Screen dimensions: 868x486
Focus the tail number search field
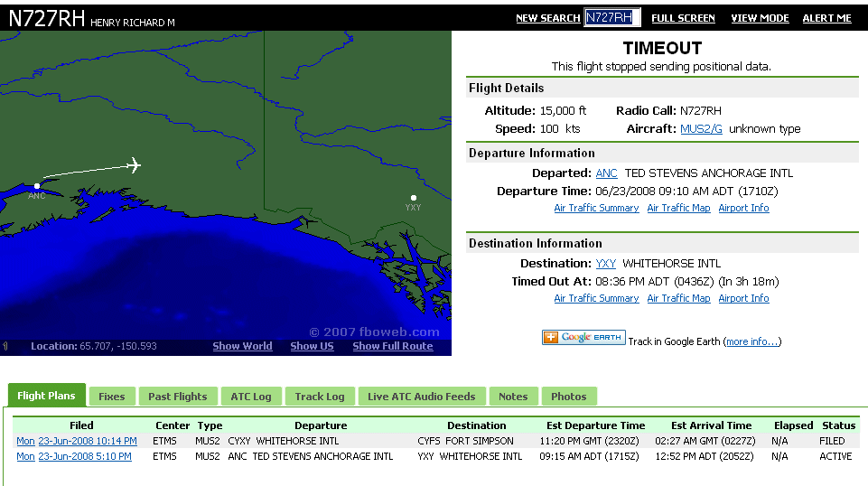611,18
